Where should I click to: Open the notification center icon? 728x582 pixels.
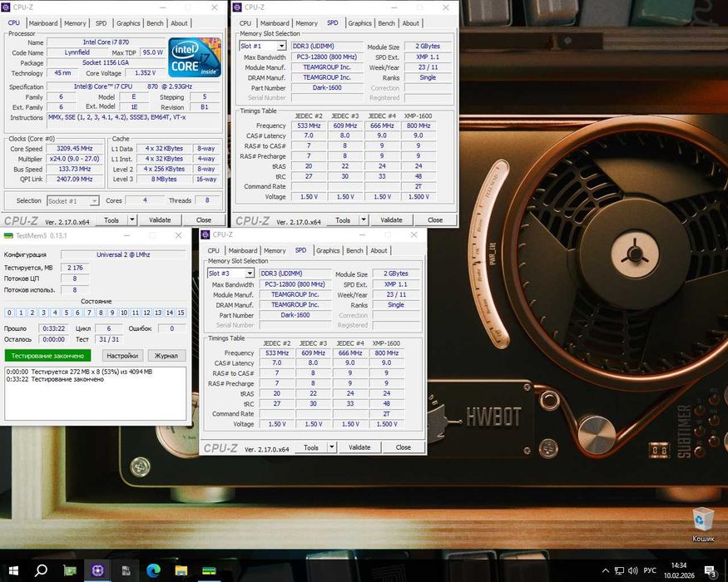[710, 571]
